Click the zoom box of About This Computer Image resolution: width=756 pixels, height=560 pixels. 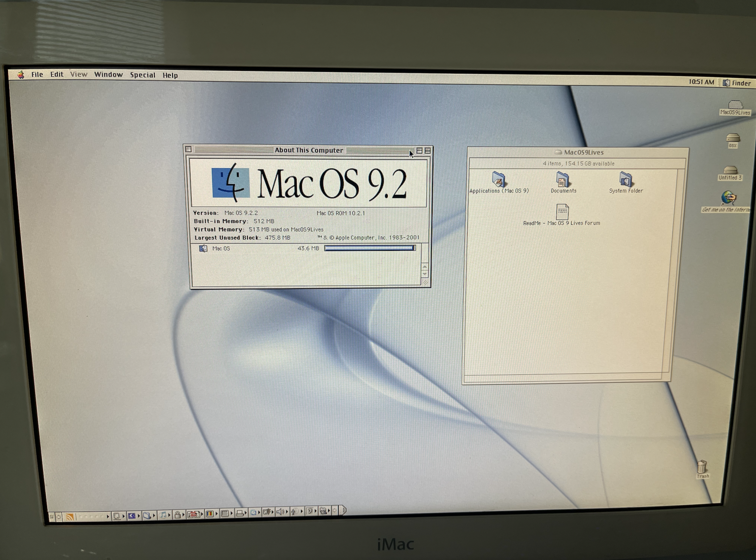[x=420, y=150]
